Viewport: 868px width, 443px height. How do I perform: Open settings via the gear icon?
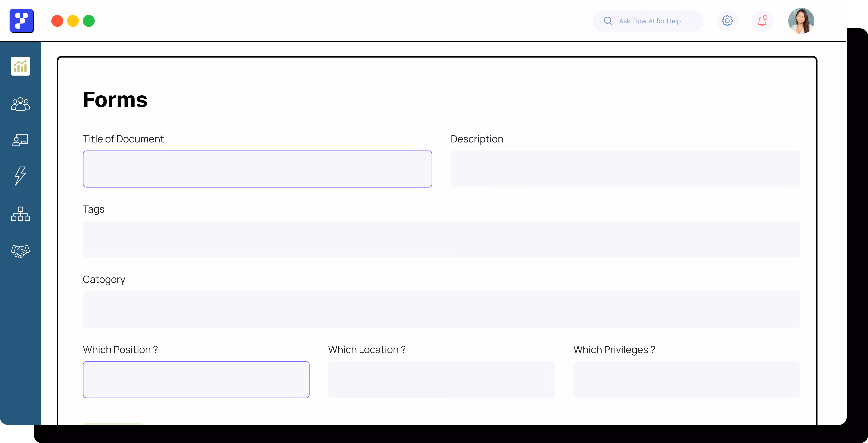coord(727,21)
